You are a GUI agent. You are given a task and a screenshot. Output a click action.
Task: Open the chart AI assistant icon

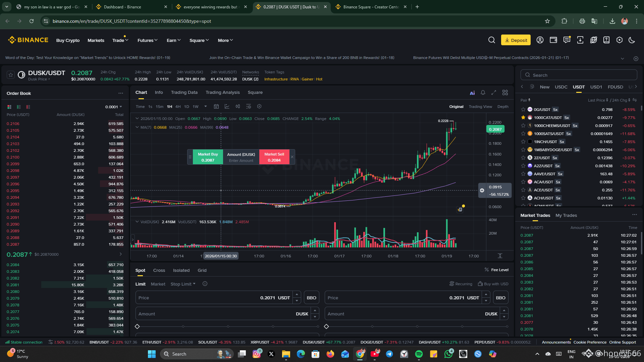472,93
